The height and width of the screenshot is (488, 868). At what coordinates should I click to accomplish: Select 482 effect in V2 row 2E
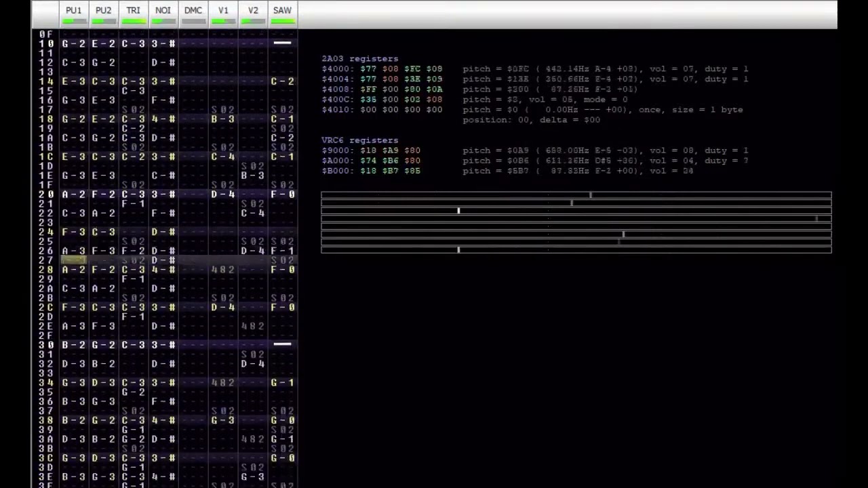point(253,326)
